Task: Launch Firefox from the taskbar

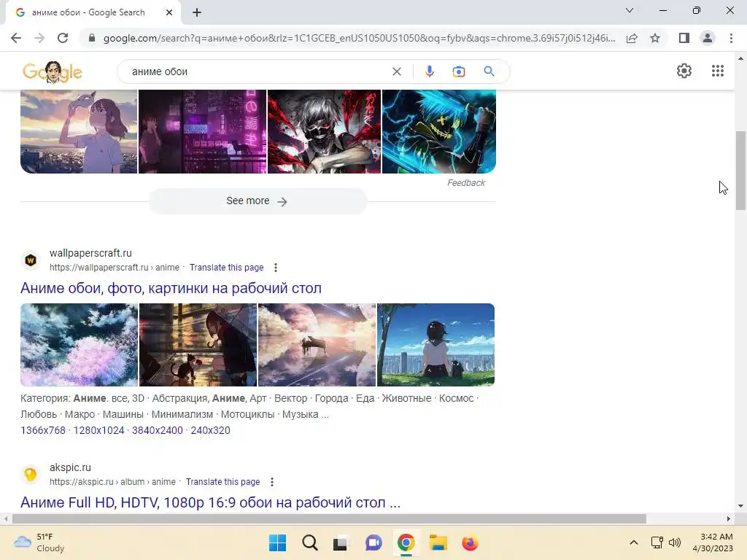Action: point(470,542)
